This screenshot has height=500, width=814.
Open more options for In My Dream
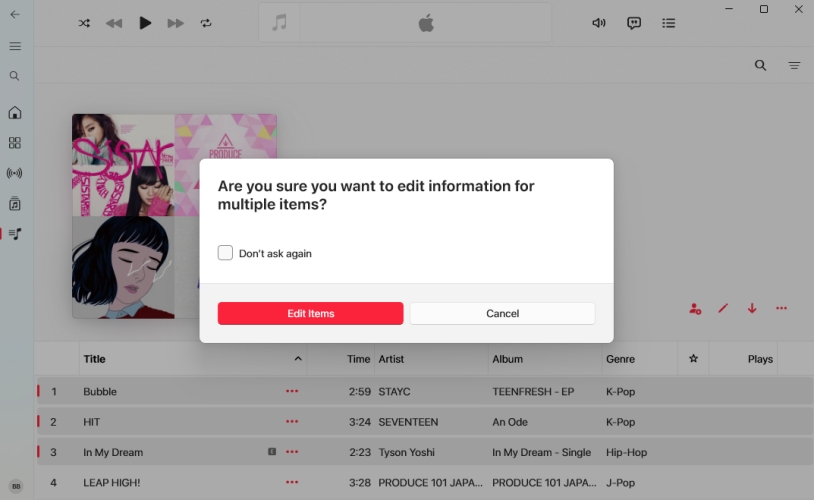292,452
